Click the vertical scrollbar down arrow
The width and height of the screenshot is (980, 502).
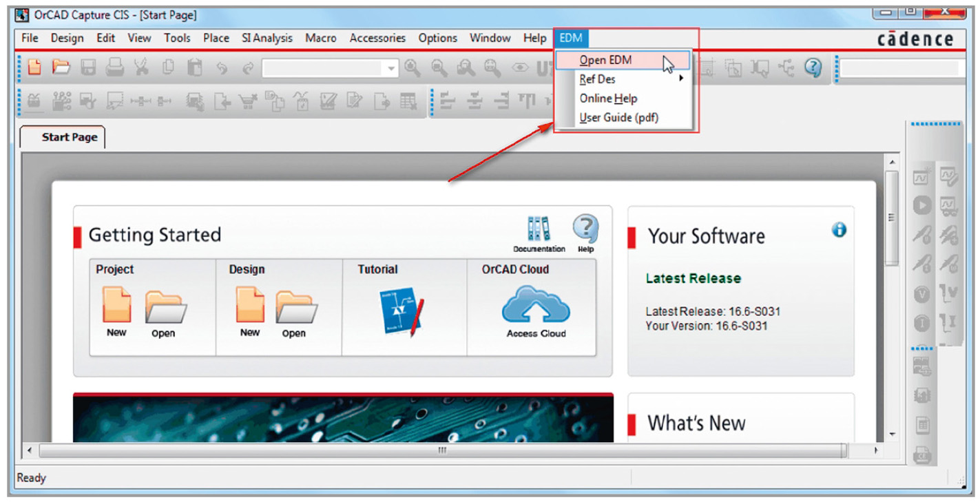tap(892, 435)
